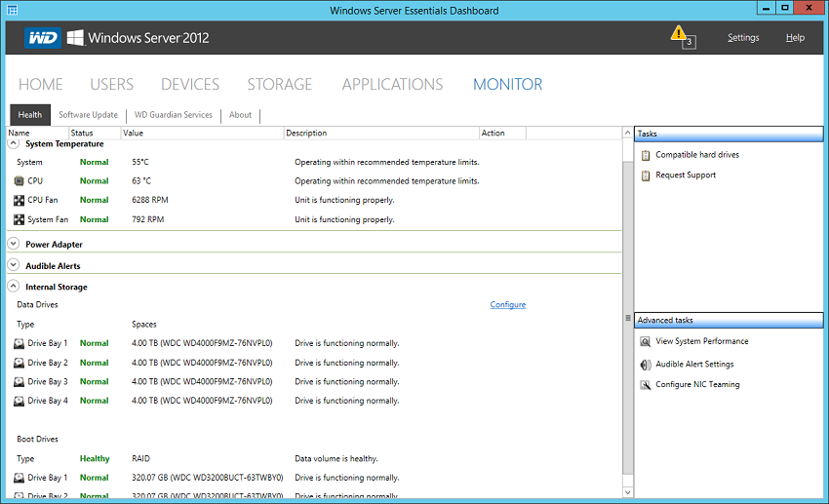Select the CPU 63 °C value
The width and height of the screenshot is (829, 504).
(x=141, y=181)
